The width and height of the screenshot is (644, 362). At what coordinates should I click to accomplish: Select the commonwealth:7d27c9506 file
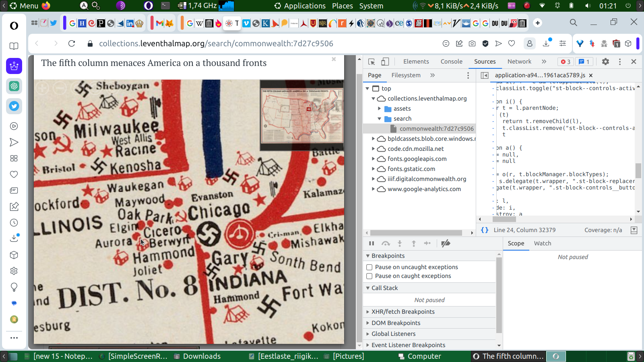(436, 129)
